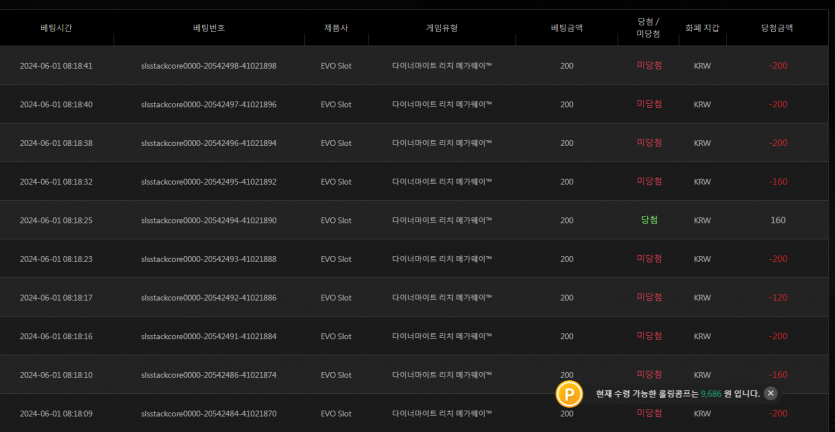Click EVO Slot provider in 08:18:40 row
The width and height of the screenshot is (835, 432).
point(336,104)
